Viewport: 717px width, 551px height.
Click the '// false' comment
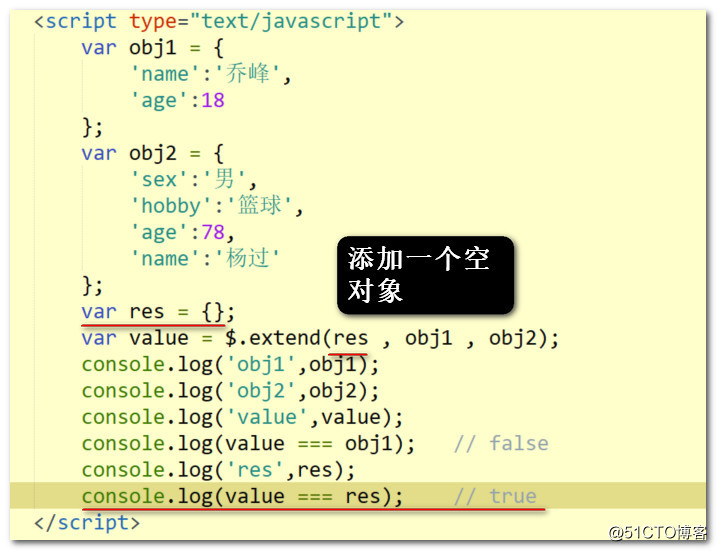(501, 444)
